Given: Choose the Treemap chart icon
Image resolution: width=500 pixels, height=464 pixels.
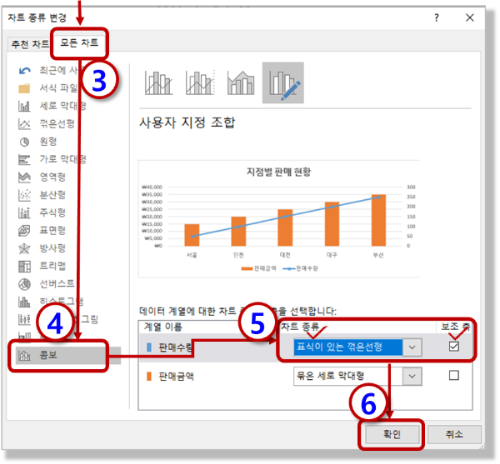Looking at the screenshot, I should pos(24,266).
